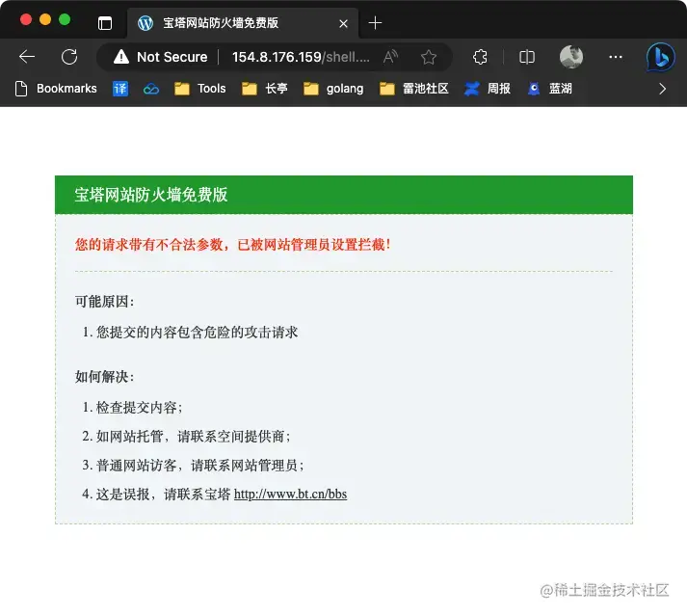
Task: Click the macOS yellow minimize window button
Action: [x=45, y=19]
